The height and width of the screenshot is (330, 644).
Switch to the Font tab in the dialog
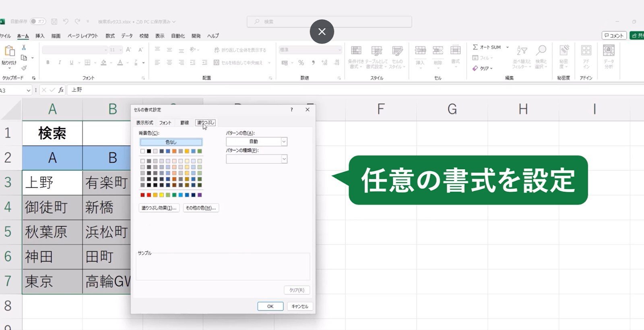coord(165,122)
